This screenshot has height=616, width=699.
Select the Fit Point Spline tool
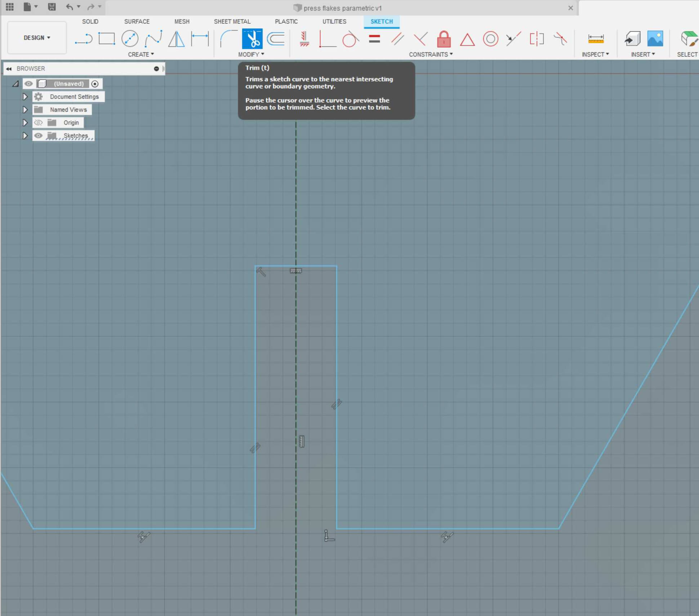[153, 39]
